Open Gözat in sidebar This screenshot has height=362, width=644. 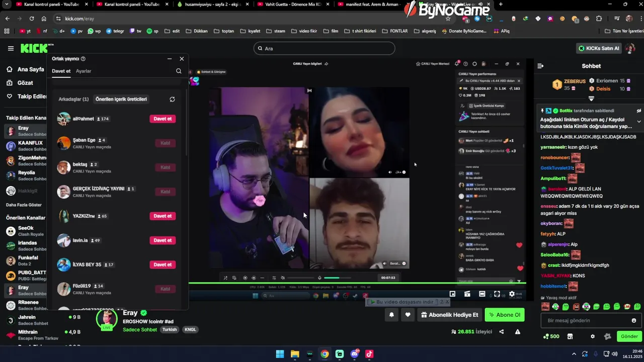tap(20, 83)
